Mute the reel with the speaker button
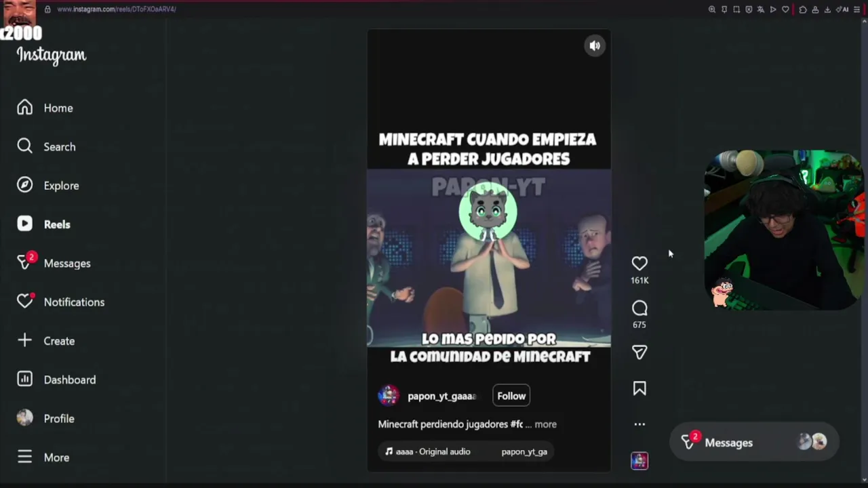This screenshot has height=488, width=868. [595, 46]
